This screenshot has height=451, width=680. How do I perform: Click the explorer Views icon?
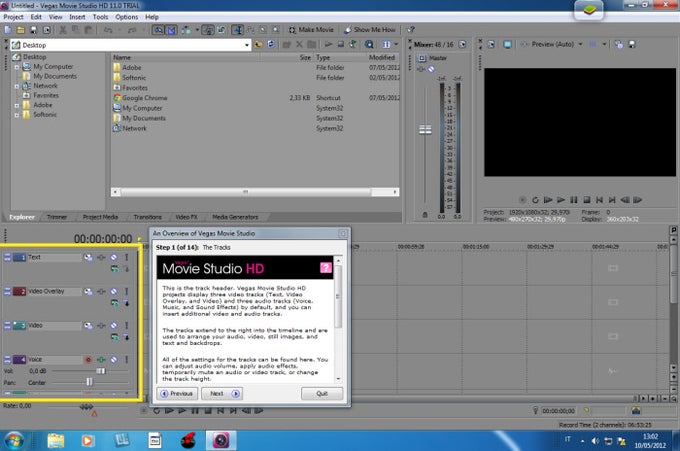[x=386, y=45]
